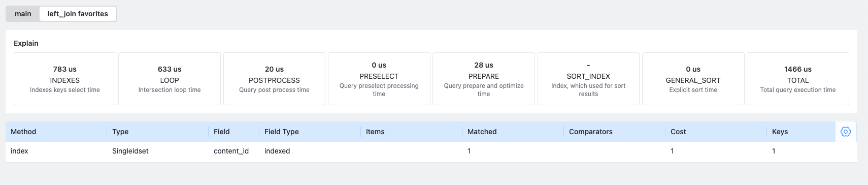Click the Comparators column header
The width and height of the screenshot is (868, 185).
coord(614,132)
